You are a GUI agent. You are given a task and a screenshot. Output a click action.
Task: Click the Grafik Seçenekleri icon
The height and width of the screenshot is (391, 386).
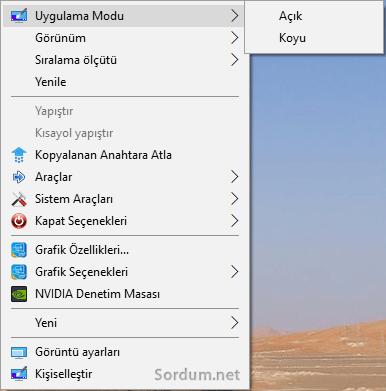(x=19, y=272)
